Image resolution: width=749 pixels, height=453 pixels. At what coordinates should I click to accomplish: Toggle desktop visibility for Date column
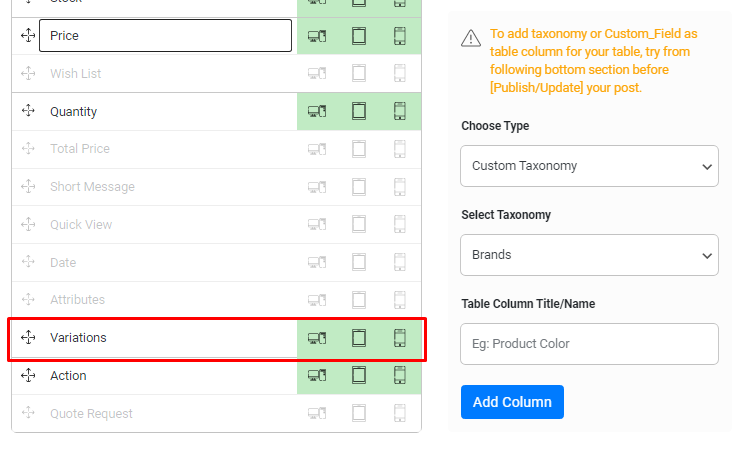[x=317, y=262]
